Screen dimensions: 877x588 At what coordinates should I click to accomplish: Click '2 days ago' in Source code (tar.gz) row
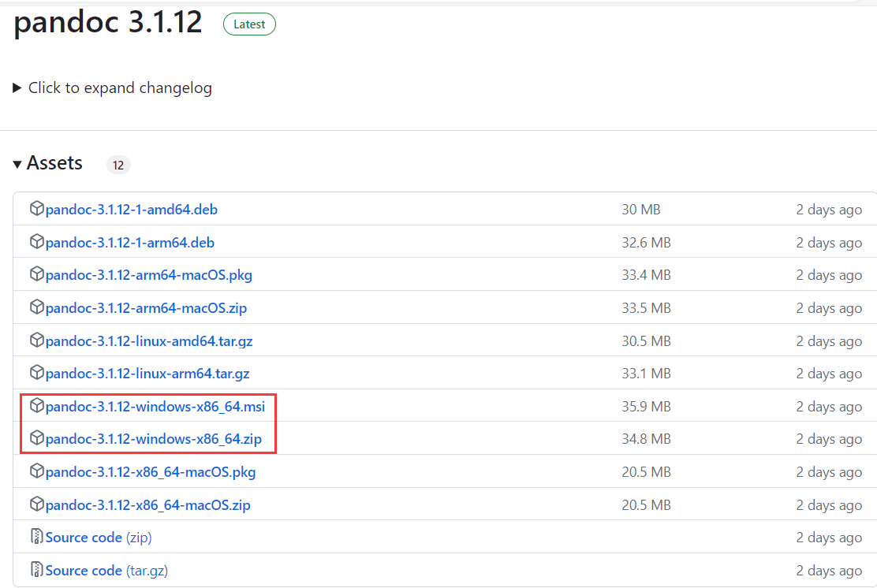coord(829,571)
